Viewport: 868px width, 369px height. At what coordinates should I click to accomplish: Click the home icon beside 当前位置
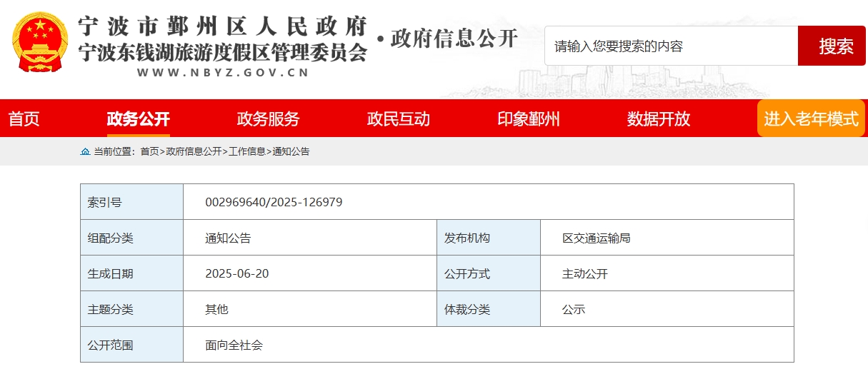[86, 151]
